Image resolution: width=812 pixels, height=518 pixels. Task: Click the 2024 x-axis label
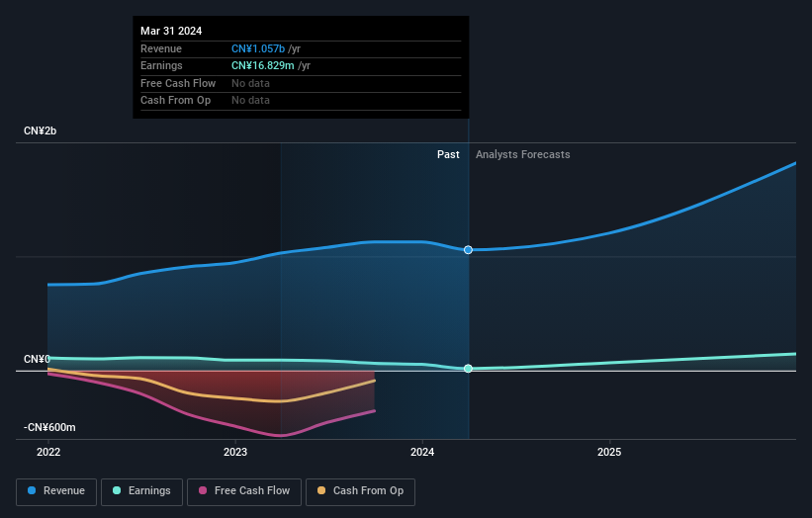[422, 452]
